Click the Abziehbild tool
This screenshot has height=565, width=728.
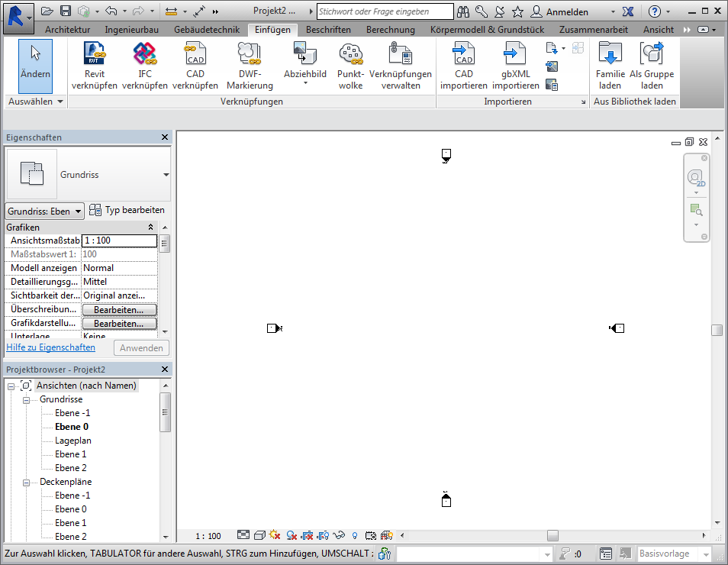pos(305,60)
